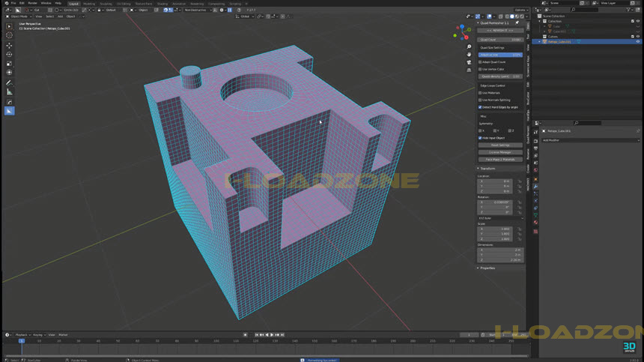The height and width of the screenshot is (362, 644).
Task: Switch to UV Editing workspace tab
Action: coord(124,4)
